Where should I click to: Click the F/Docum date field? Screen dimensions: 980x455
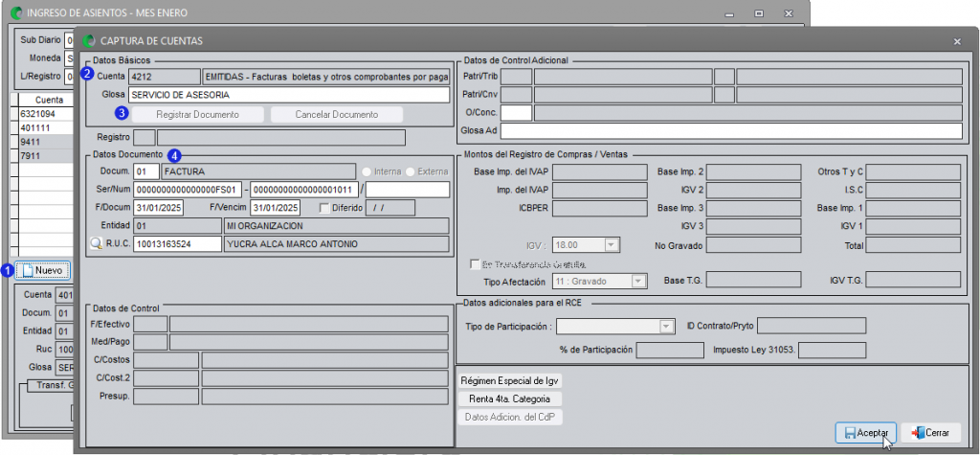tap(158, 208)
